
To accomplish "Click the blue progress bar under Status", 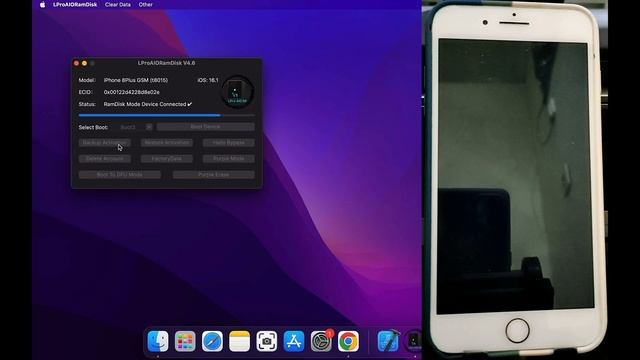I will click(167, 116).
